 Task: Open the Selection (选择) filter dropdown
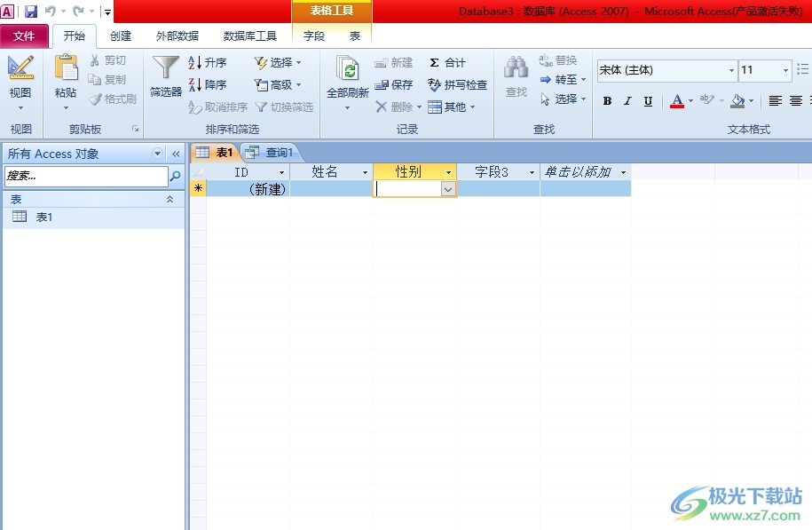pos(278,63)
